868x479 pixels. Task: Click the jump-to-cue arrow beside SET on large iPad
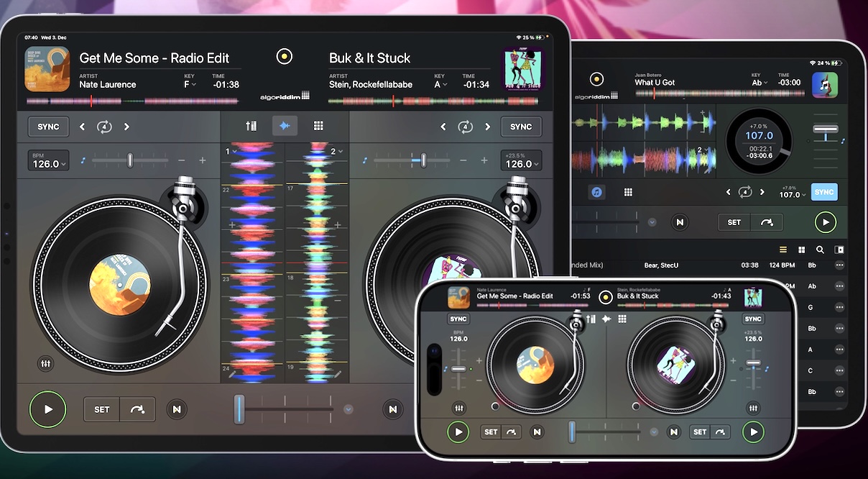pyautogui.click(x=137, y=409)
